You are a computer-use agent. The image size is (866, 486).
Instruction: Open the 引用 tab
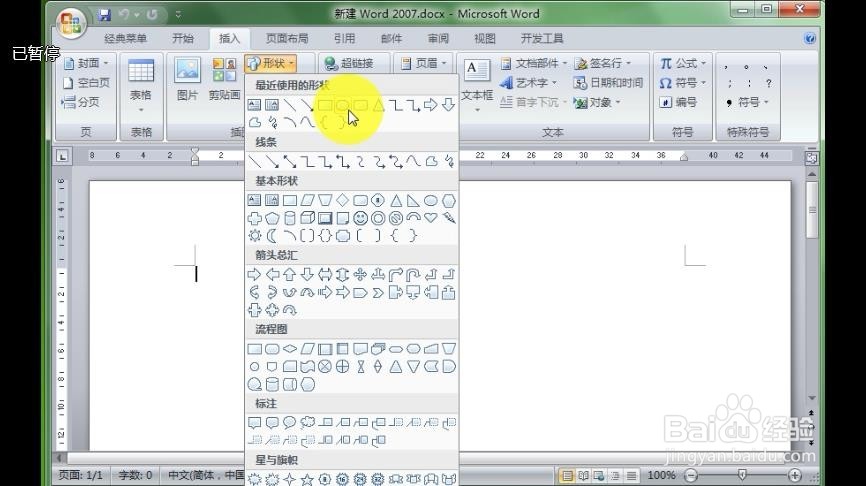pyautogui.click(x=344, y=39)
